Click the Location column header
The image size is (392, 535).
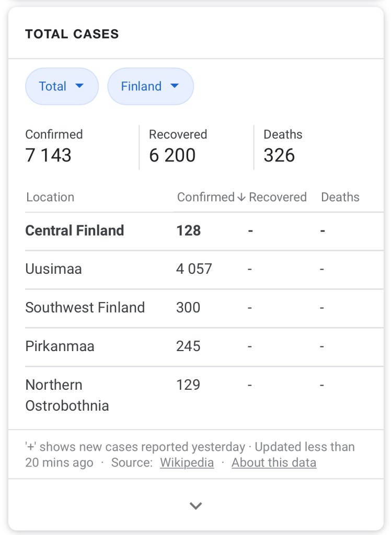(50, 197)
